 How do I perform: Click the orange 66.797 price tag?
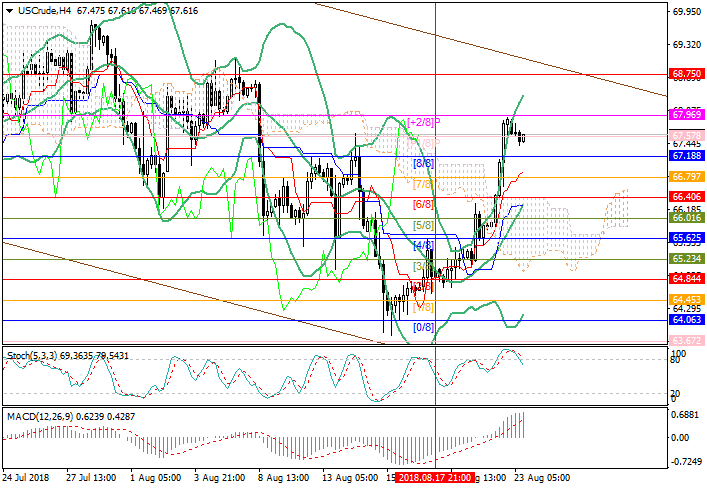pyautogui.click(x=685, y=177)
